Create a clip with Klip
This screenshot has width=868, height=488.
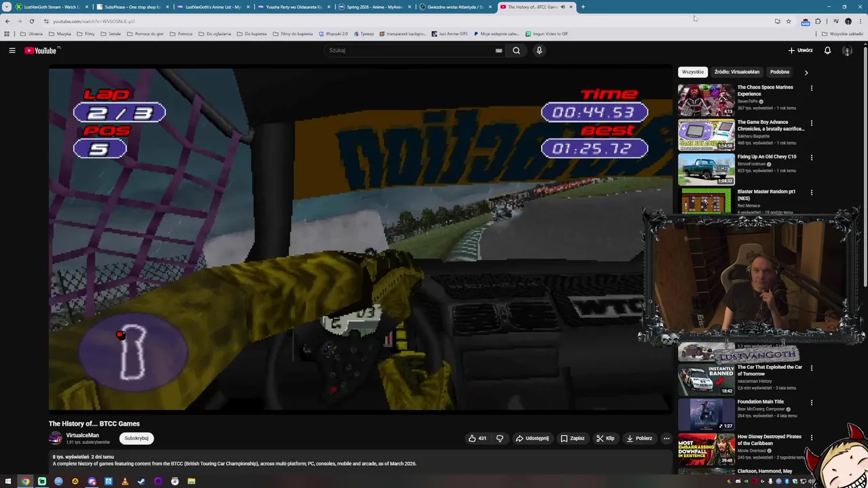point(605,439)
